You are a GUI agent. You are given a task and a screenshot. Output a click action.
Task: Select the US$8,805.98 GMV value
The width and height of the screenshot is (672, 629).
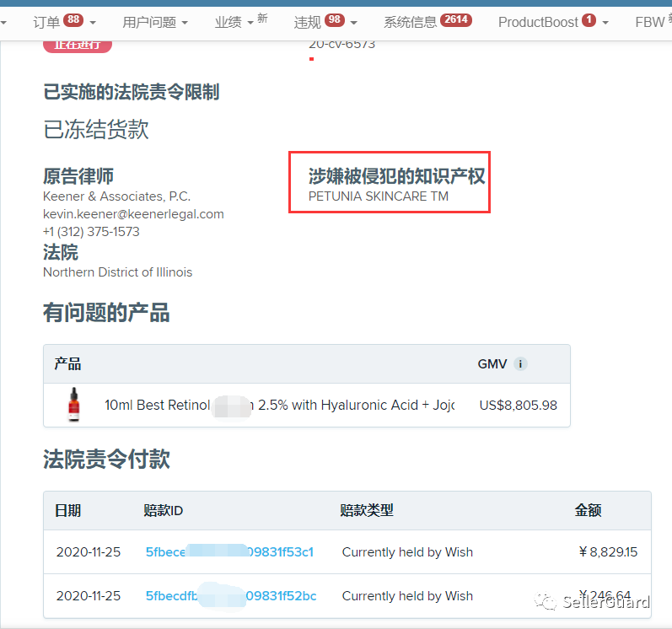[519, 405]
